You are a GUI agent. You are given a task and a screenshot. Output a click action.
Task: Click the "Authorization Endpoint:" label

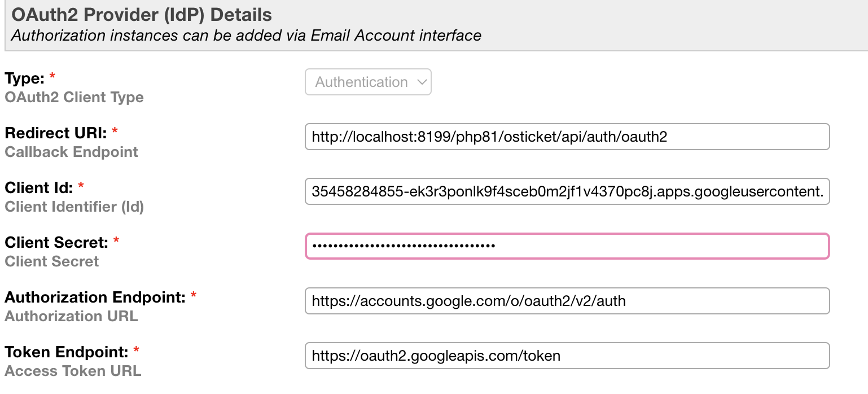click(x=95, y=297)
